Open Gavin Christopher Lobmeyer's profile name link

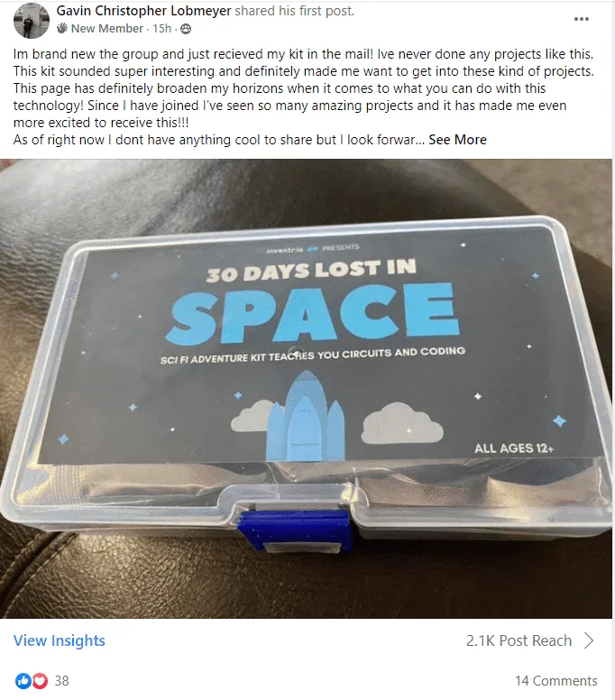click(x=143, y=11)
